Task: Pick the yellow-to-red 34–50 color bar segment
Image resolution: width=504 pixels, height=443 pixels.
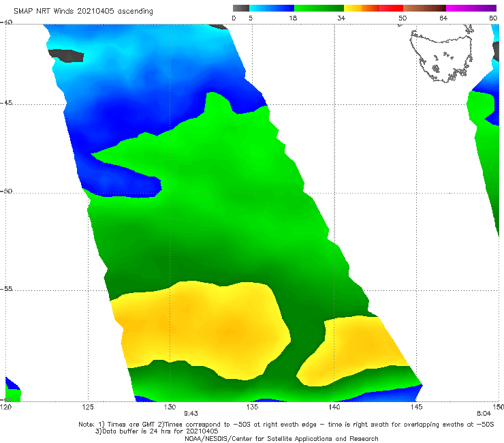Action: [x=373, y=8]
